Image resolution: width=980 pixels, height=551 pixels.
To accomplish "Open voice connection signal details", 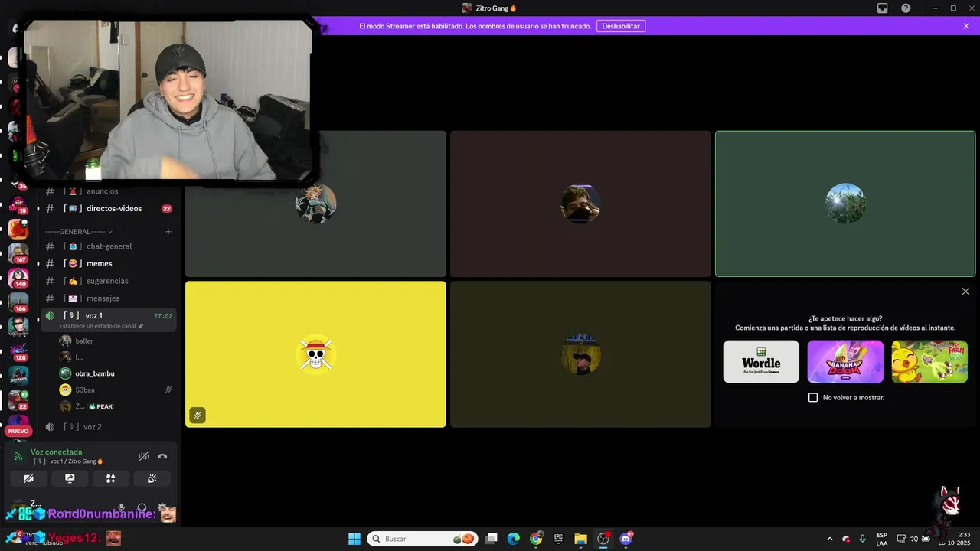I will tap(18, 456).
